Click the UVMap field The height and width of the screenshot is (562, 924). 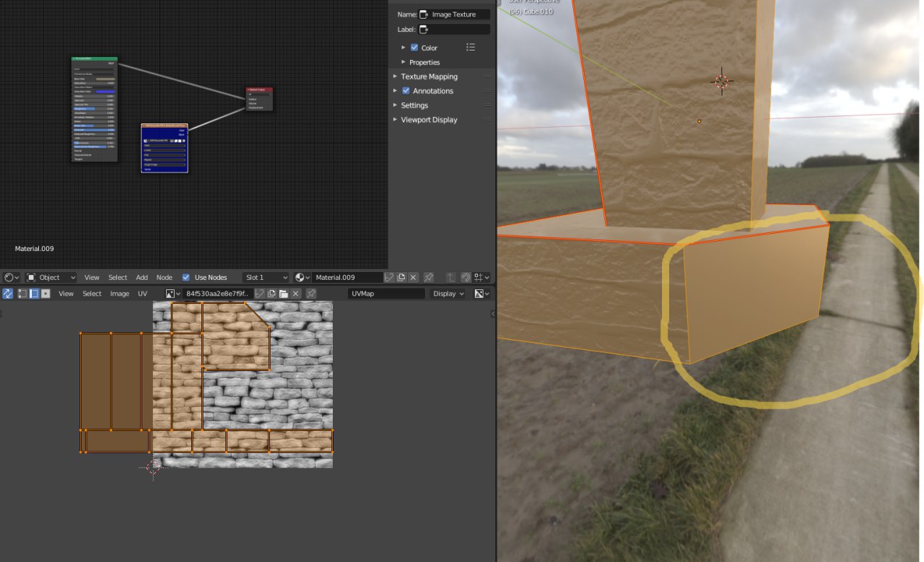tap(386, 294)
